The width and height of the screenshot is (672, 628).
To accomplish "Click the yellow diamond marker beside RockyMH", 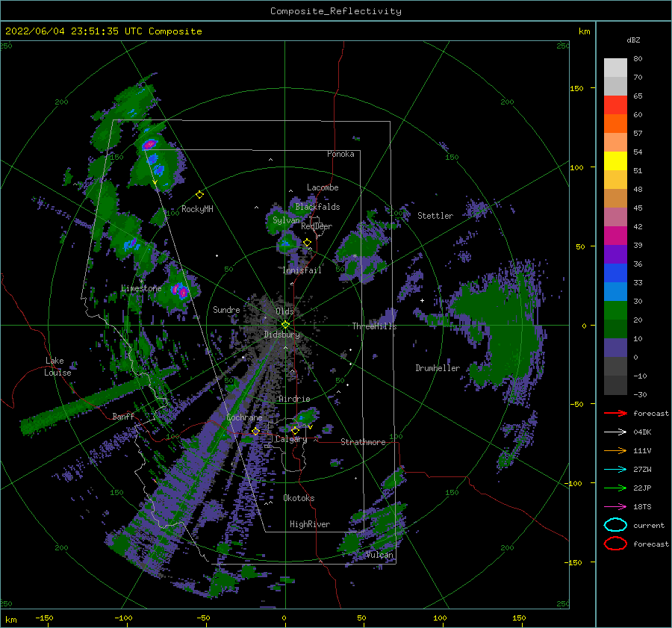I will 199,195.
